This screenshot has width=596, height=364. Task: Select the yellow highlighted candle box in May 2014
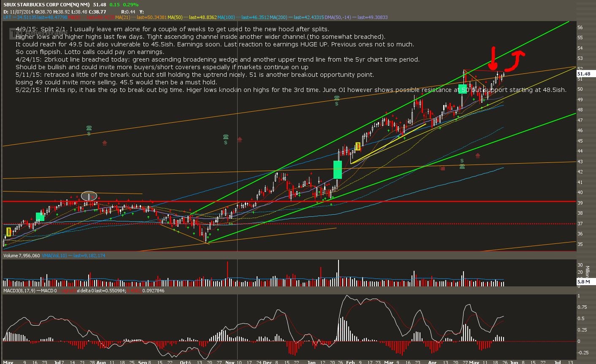pos(8,232)
